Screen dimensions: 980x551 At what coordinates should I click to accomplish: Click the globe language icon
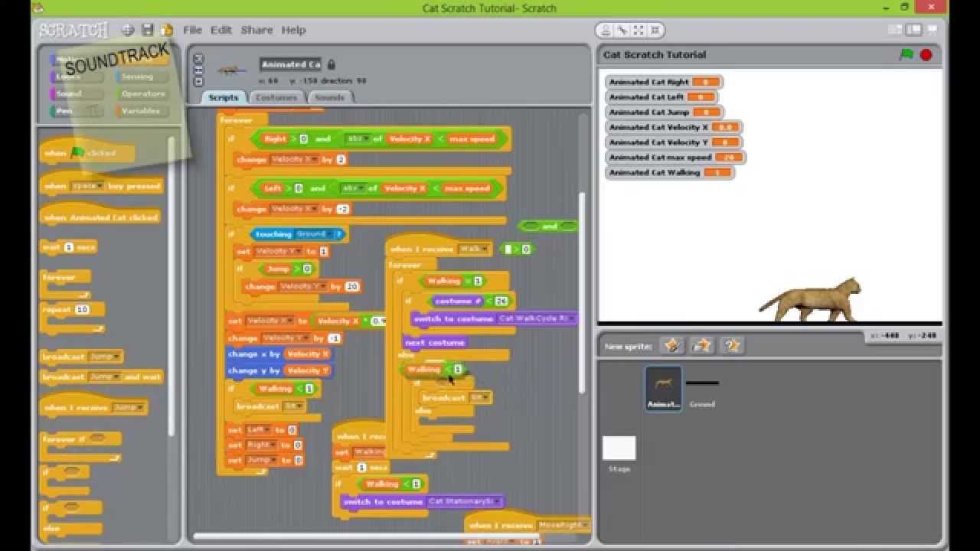click(x=128, y=30)
